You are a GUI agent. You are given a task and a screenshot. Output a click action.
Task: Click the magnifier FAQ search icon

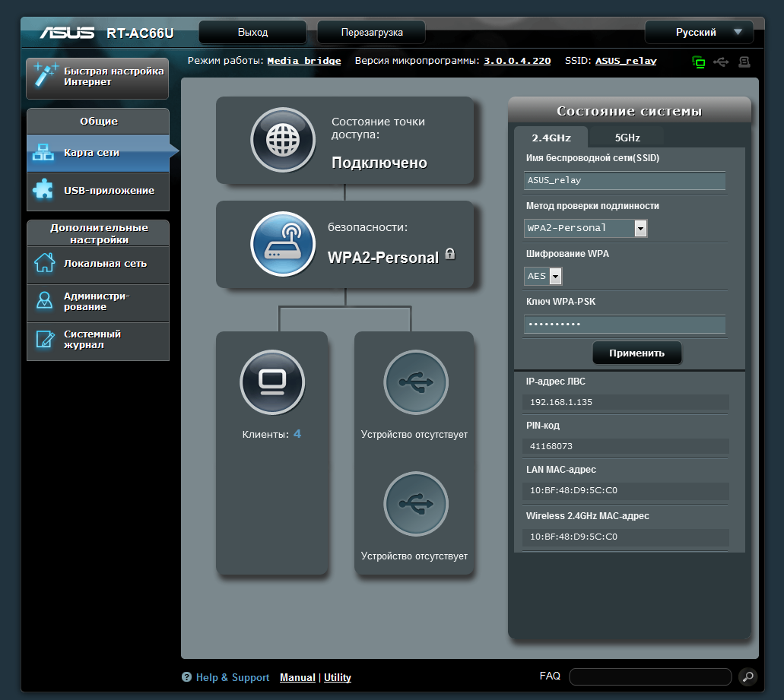click(x=748, y=677)
